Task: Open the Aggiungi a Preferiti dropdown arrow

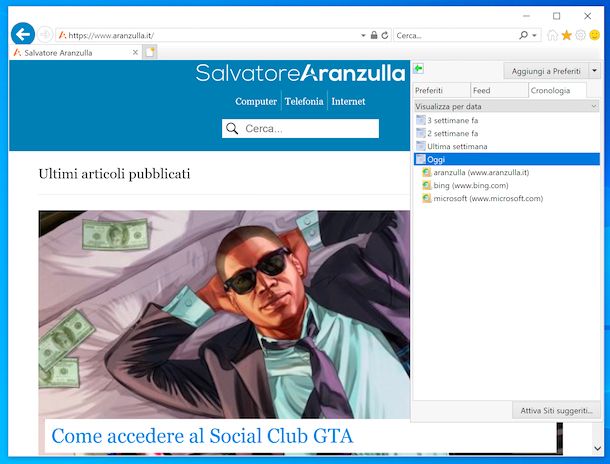Action: point(594,71)
